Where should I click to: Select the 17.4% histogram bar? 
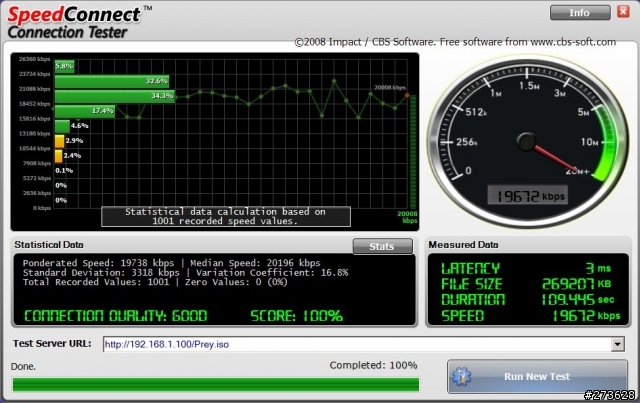tap(84, 111)
